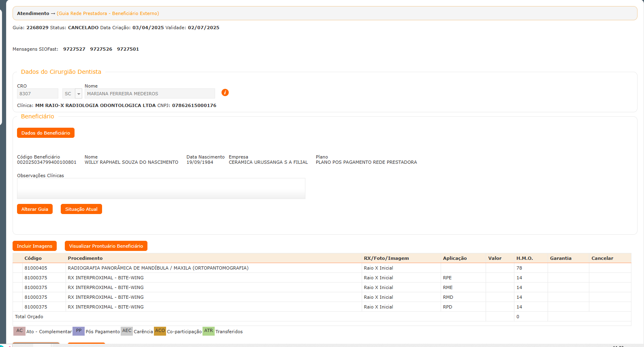Viewport: 644px width, 347px height.
Task: Click the Dados do Beneficiário button
Action: [x=46, y=133]
